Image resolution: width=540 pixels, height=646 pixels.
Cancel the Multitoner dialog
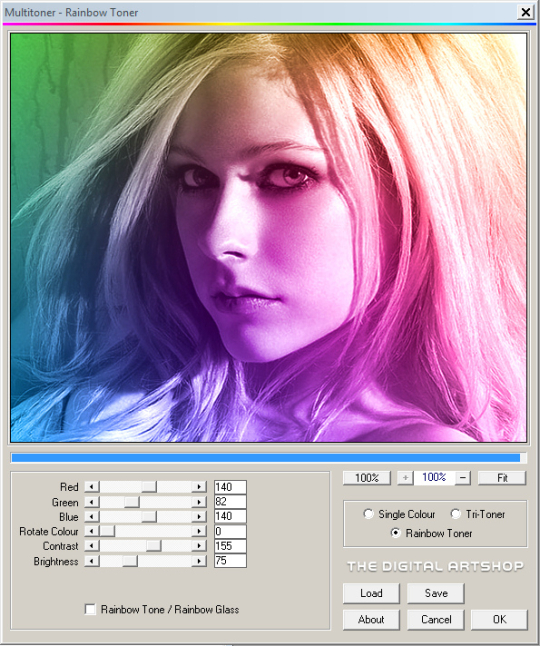point(436,619)
